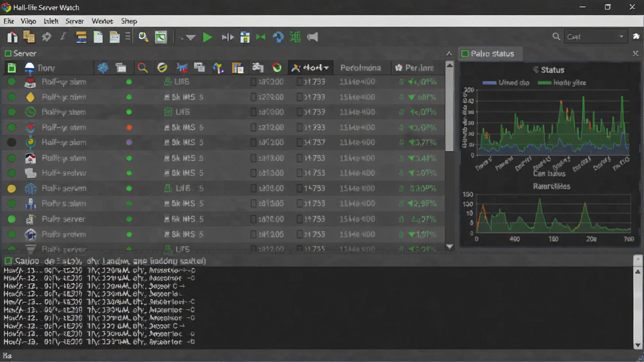Click the server list scrollbar up arrow

pyautogui.click(x=450, y=65)
